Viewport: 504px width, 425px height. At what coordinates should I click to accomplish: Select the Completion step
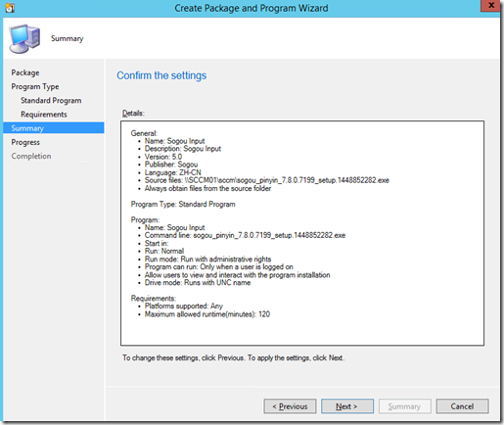point(31,156)
